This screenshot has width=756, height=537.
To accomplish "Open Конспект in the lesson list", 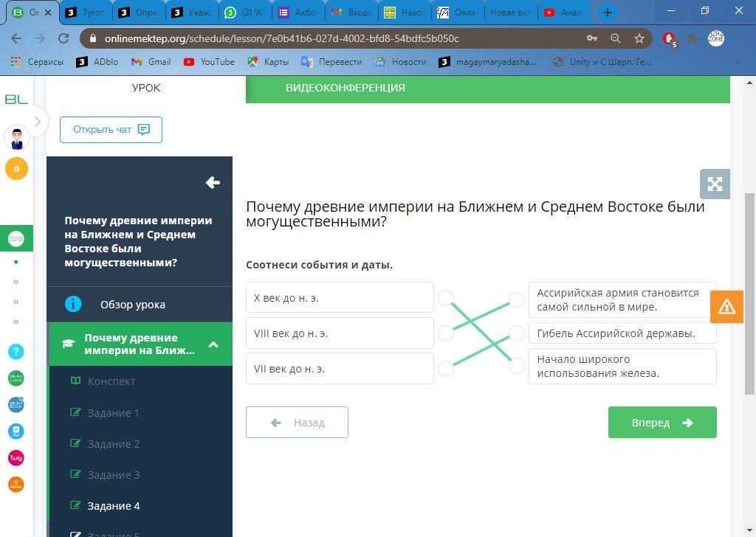I will pos(111,381).
